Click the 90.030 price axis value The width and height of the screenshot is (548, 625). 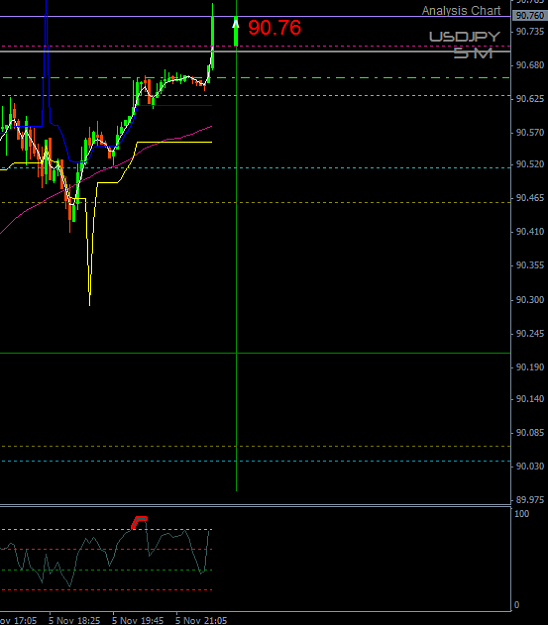pos(530,466)
